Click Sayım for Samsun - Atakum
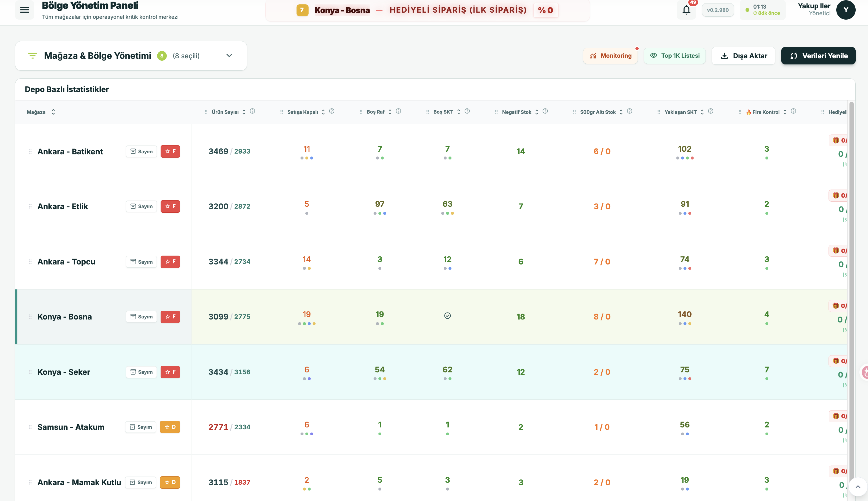868x501 pixels. (141, 427)
